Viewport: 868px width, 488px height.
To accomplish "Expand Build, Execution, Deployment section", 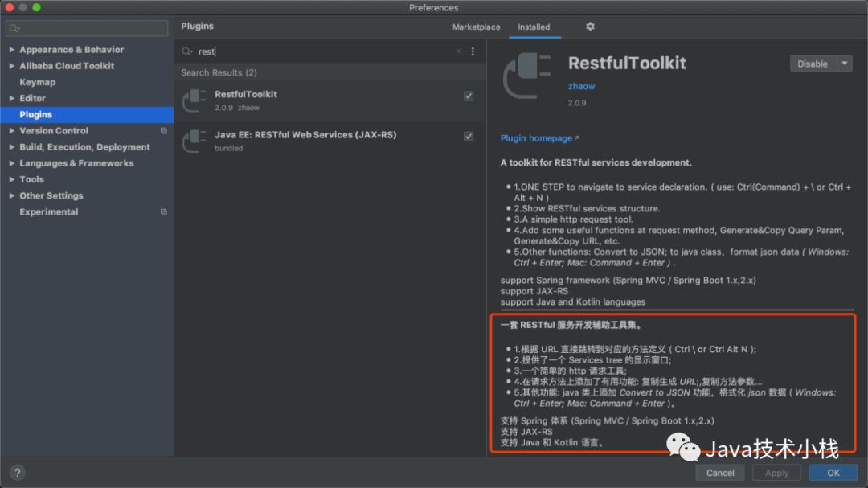I will pos(11,147).
